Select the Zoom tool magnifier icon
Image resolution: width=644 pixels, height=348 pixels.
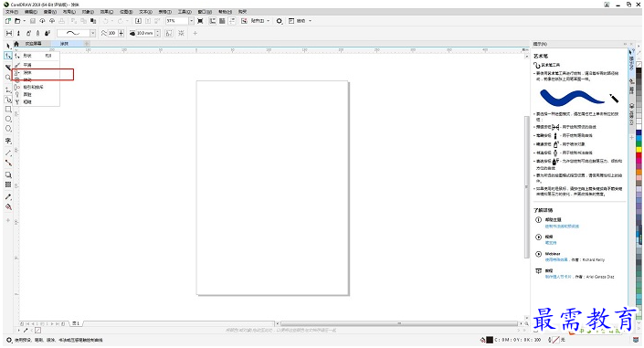(x=8, y=78)
